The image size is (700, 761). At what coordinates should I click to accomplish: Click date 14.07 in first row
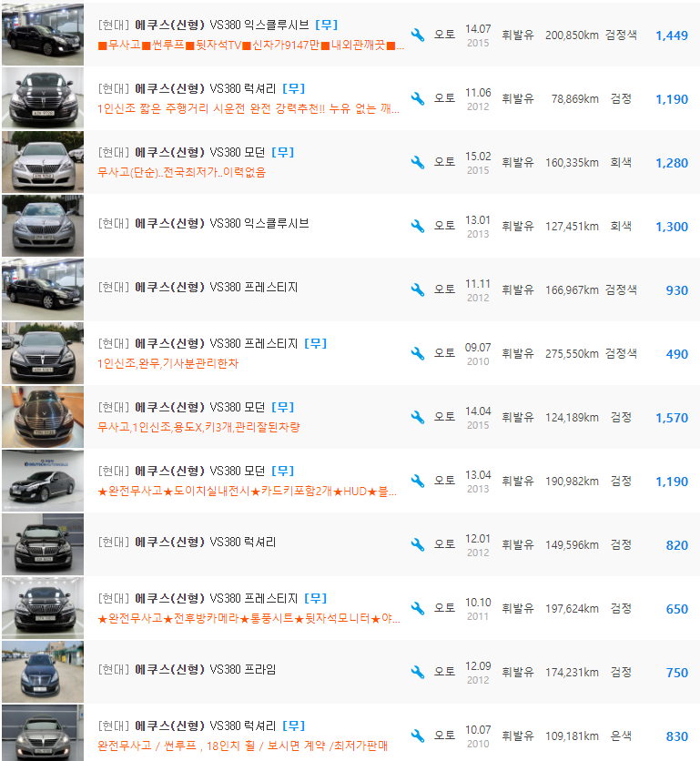coord(478,29)
